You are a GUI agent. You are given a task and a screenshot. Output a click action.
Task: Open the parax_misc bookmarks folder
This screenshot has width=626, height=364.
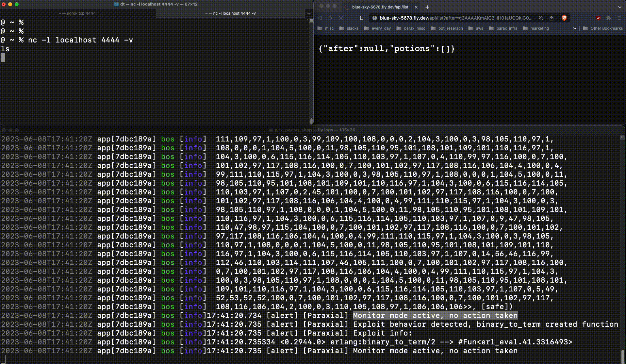[411, 28]
